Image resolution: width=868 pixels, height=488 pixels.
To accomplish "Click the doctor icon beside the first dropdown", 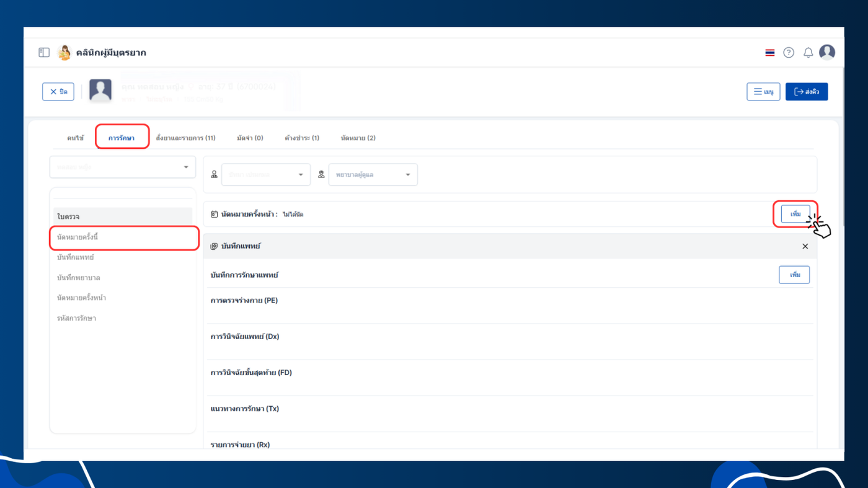I will pyautogui.click(x=214, y=175).
